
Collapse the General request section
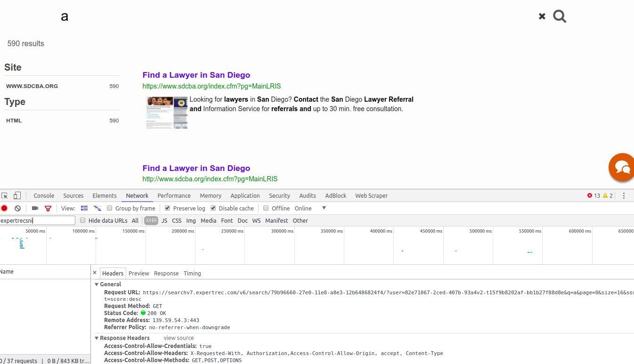pyautogui.click(x=97, y=284)
